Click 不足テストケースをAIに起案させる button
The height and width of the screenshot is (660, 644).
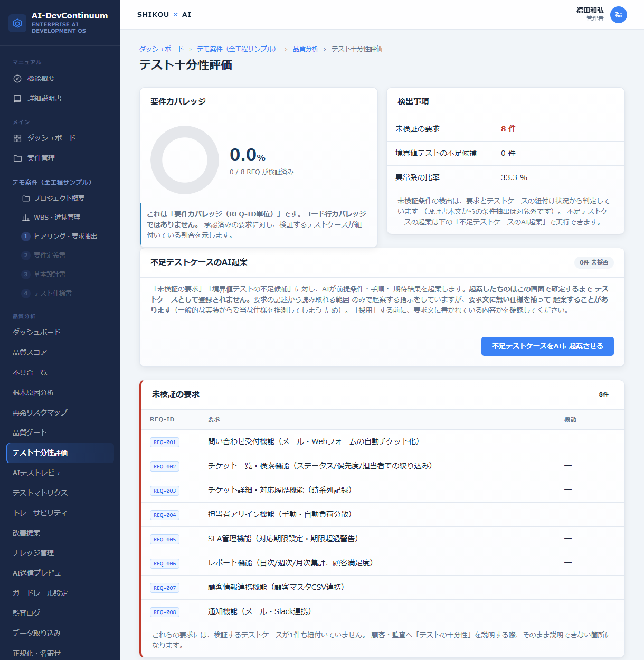tap(547, 346)
